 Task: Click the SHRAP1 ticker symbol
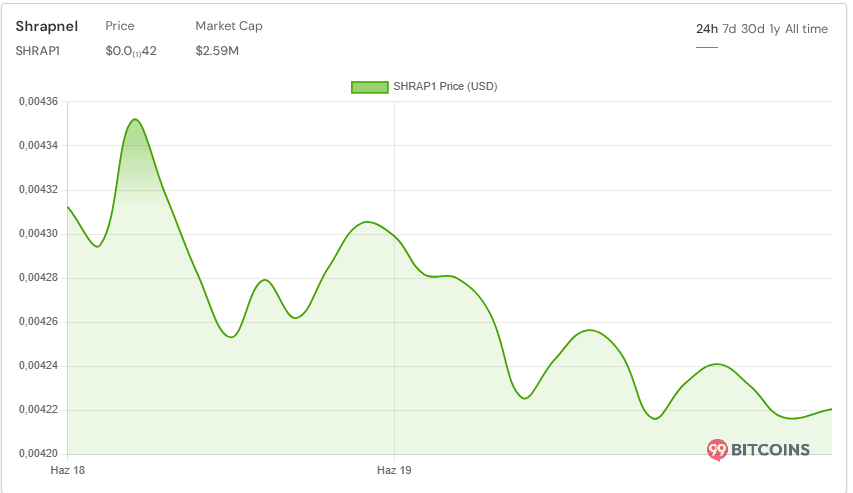tap(38, 51)
